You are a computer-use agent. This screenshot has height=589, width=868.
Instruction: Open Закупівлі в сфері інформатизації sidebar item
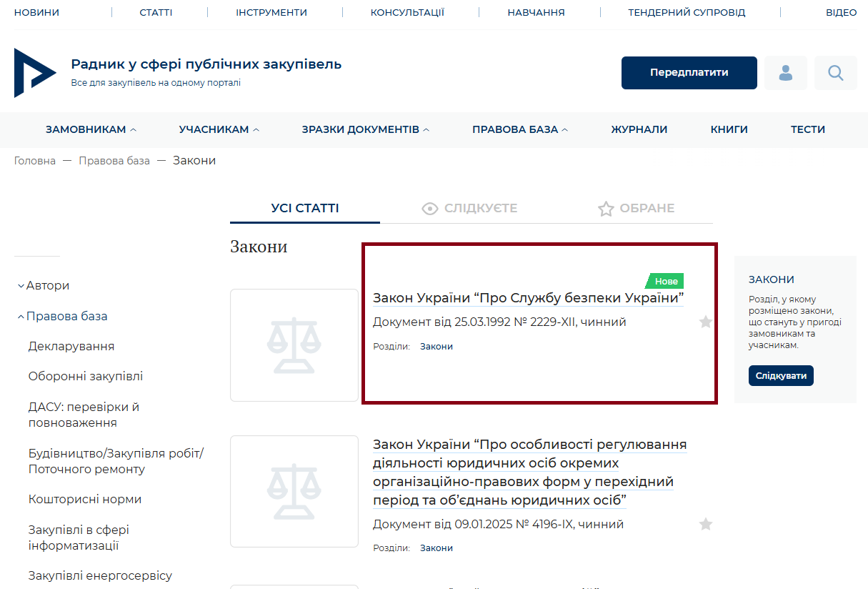pos(79,538)
